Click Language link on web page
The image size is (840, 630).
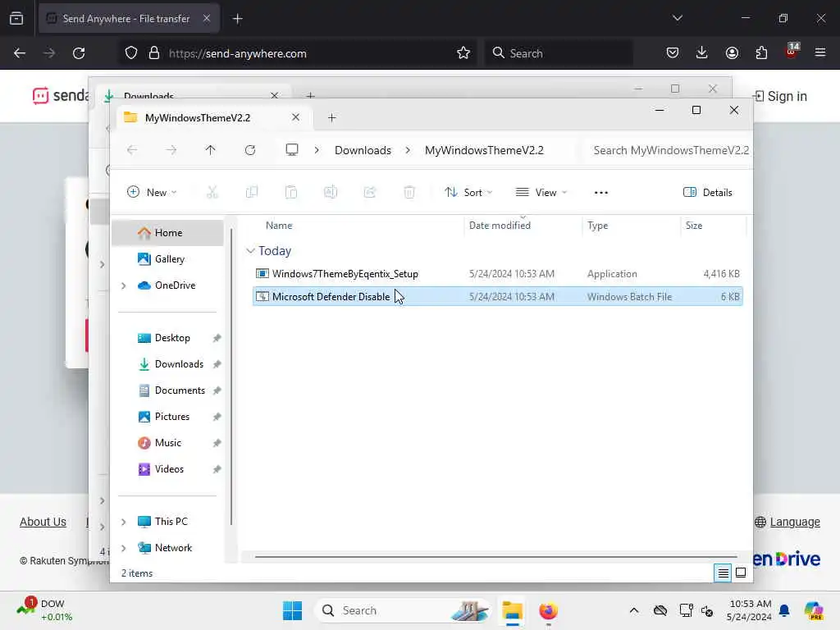(794, 522)
